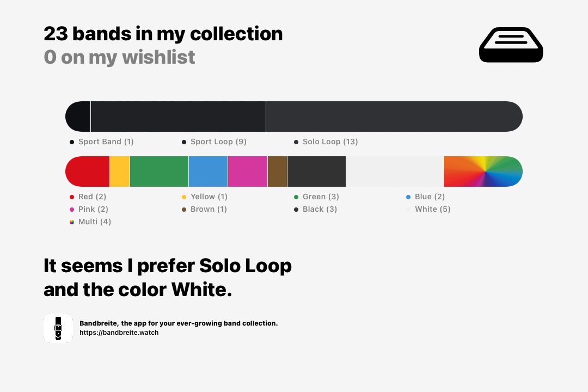Click the yellow dot beside Yellow (1)
Viewport: 588px width, 392px height.
tap(184, 197)
